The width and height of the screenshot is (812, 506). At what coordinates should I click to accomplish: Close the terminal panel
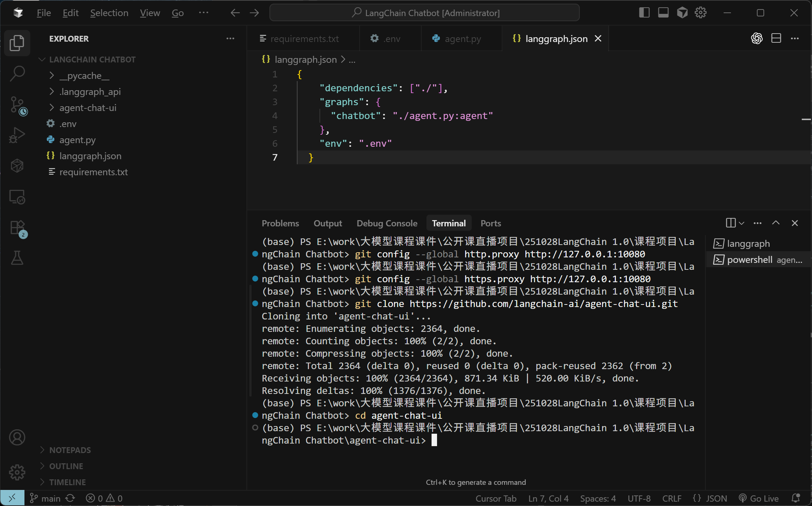(x=795, y=223)
